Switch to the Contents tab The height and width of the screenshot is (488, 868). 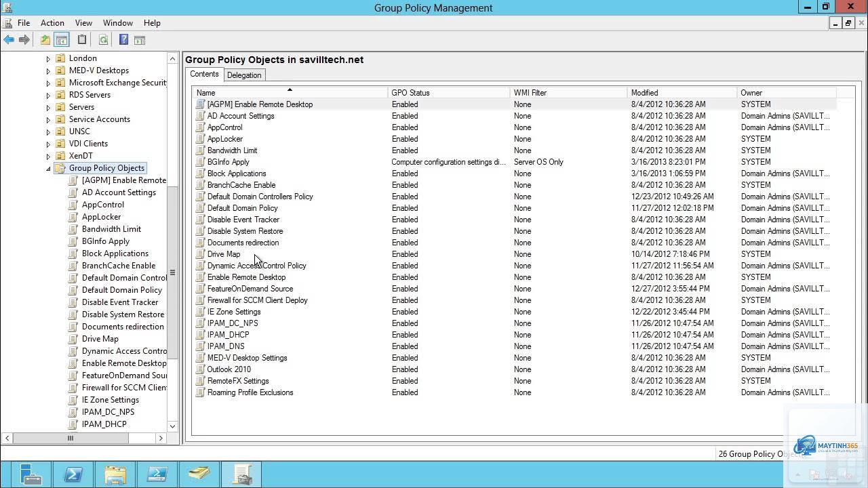click(x=204, y=75)
